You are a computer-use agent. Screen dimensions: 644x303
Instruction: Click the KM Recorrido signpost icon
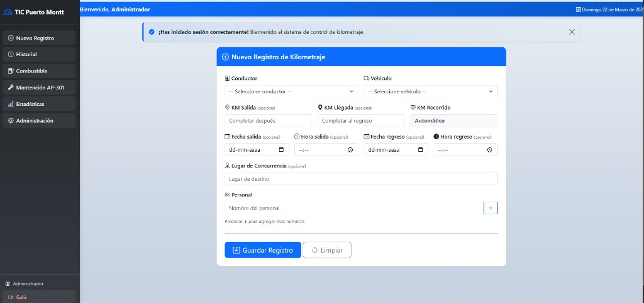(x=413, y=107)
